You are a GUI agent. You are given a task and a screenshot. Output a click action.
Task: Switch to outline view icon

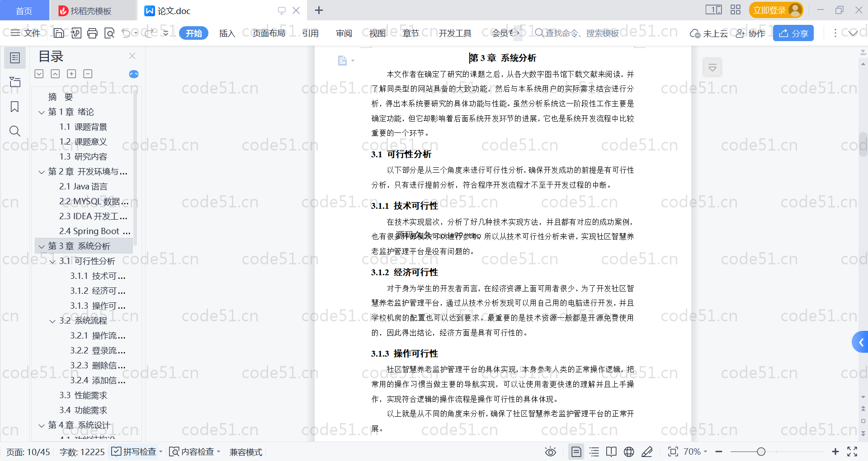[594, 452]
